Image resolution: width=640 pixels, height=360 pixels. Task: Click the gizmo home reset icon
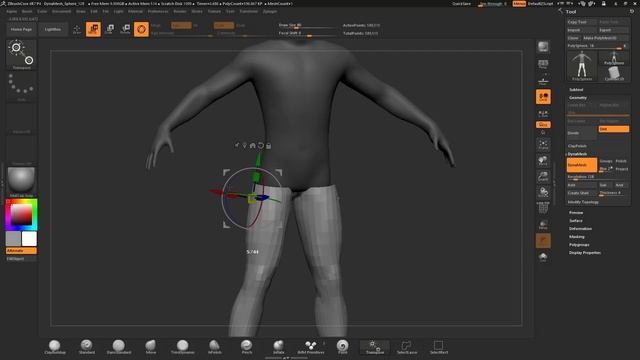(x=253, y=145)
